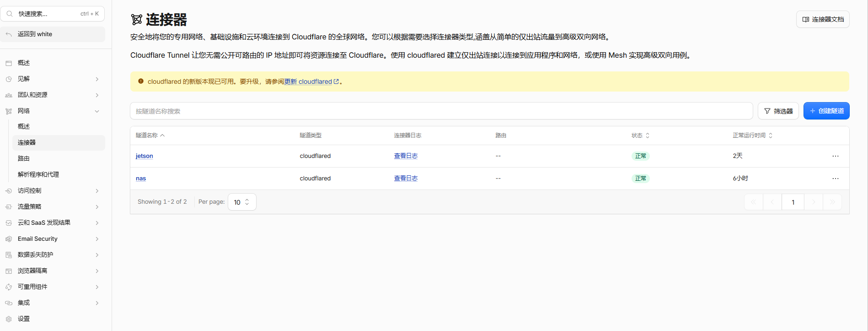Click the 6小时 uptime value

(x=740, y=179)
